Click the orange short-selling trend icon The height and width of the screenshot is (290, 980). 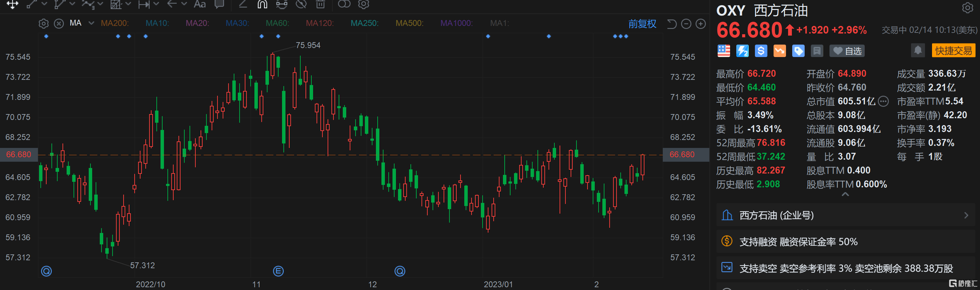point(779,51)
